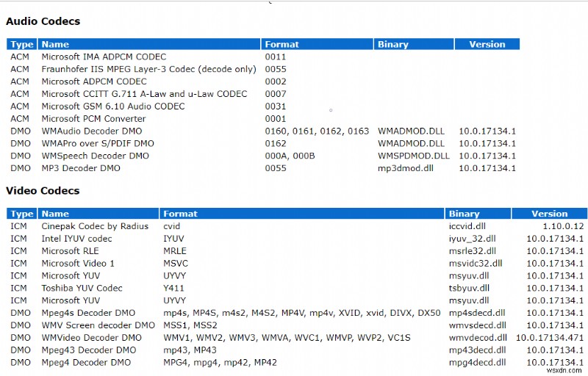Click Mpeg4 Decoder DMO name
The height and width of the screenshot is (376, 588).
[x=86, y=362]
